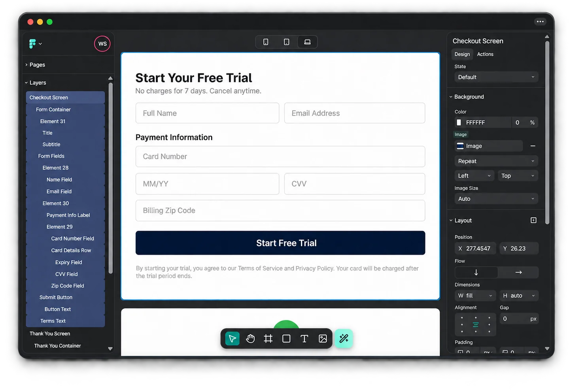Collapse the Background section
Screen dimensions: 569x392
(467, 97)
